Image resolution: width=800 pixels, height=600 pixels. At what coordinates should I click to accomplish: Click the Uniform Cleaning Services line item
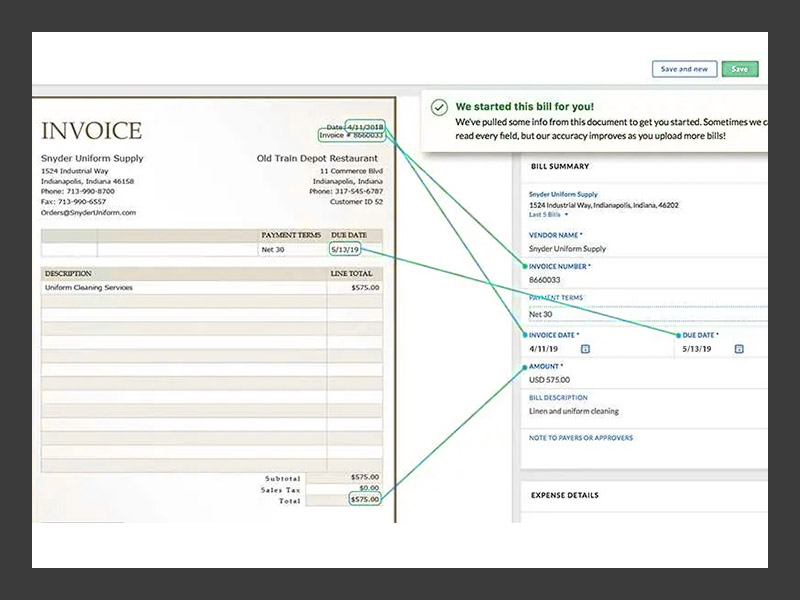point(89,288)
